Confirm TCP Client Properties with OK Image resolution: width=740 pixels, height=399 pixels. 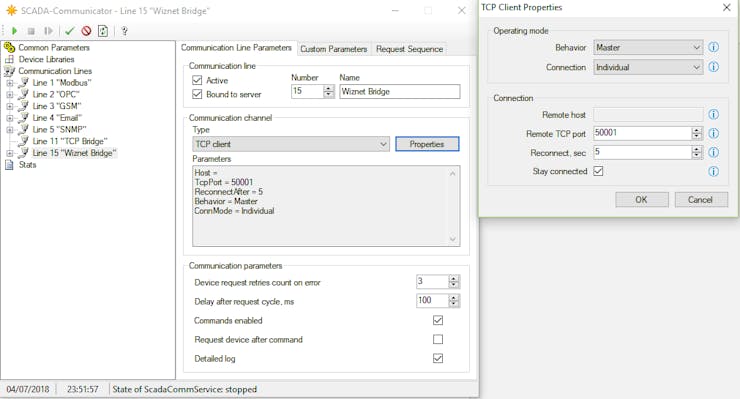click(642, 200)
